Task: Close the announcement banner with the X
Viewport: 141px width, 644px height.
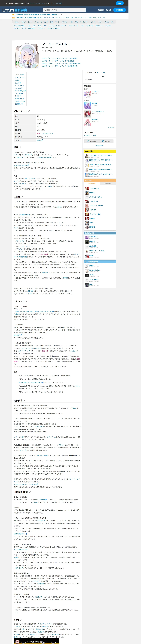Action: (x=61, y=15)
